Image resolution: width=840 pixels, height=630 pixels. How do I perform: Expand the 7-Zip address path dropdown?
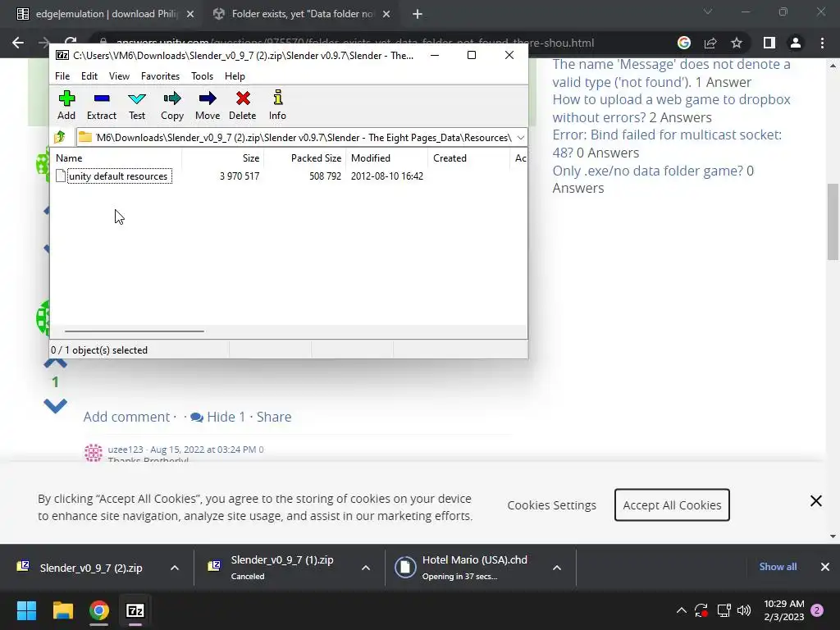tap(521, 138)
